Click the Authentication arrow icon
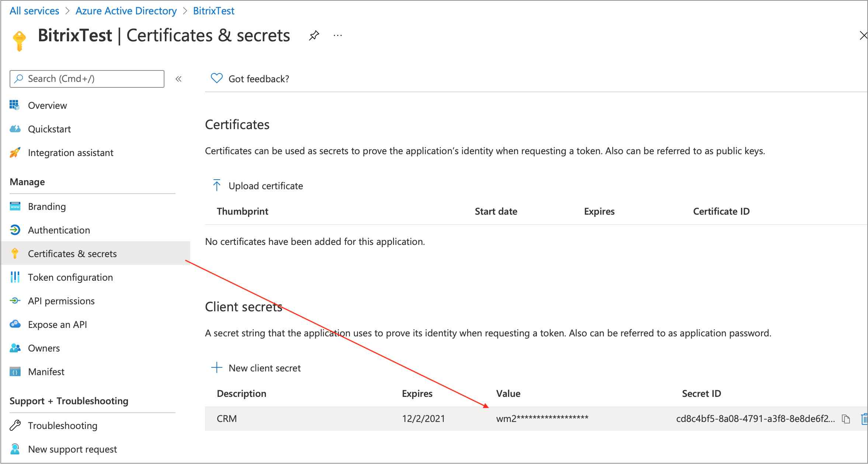 [15, 230]
